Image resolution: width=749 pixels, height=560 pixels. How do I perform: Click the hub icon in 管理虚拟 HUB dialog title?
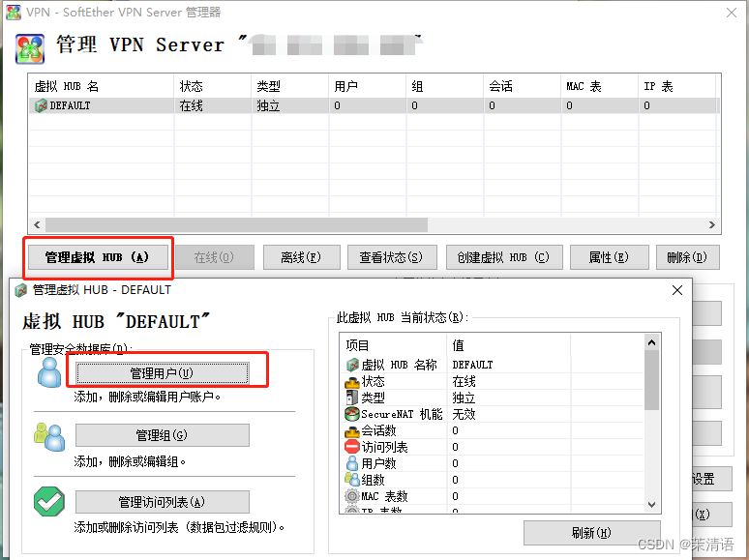pyautogui.click(x=21, y=290)
